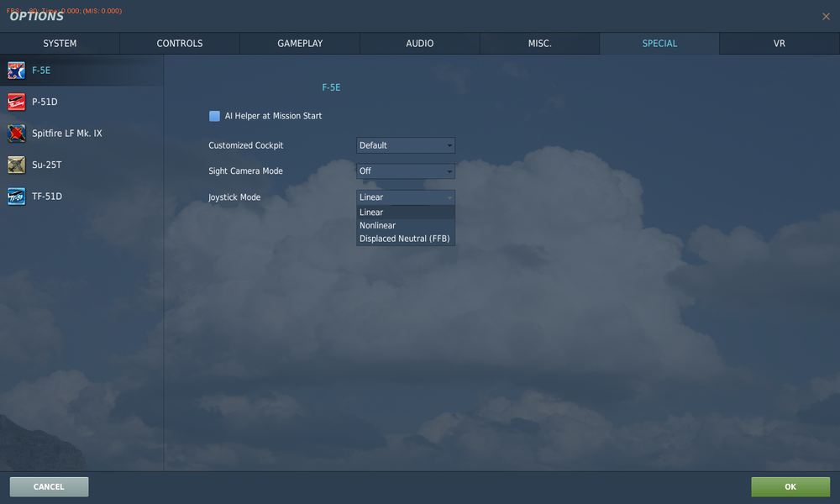The height and width of the screenshot is (504, 840).
Task: Close the OPTIONS window
Action: (x=826, y=16)
